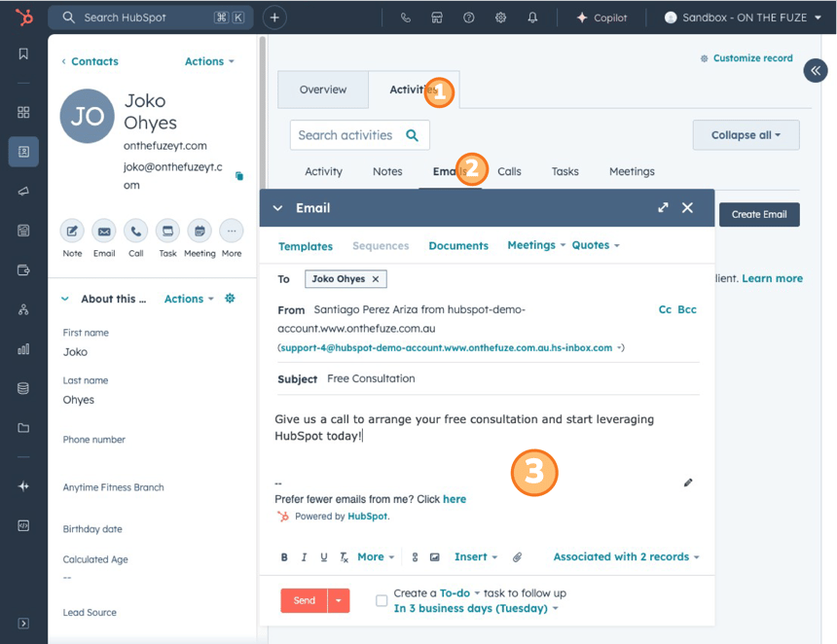
Task: Open Documents in email composer
Action: [458, 246]
